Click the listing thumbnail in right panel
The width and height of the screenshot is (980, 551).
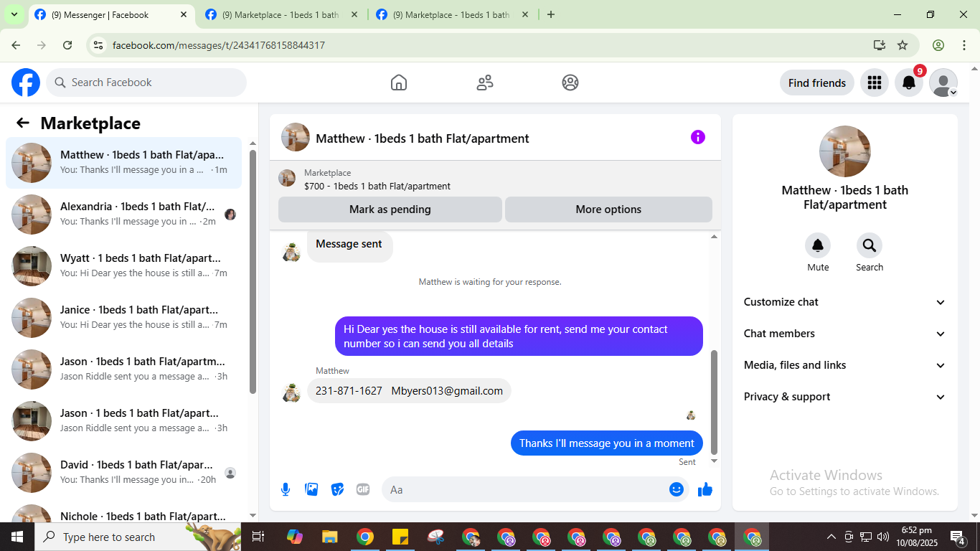[845, 151]
